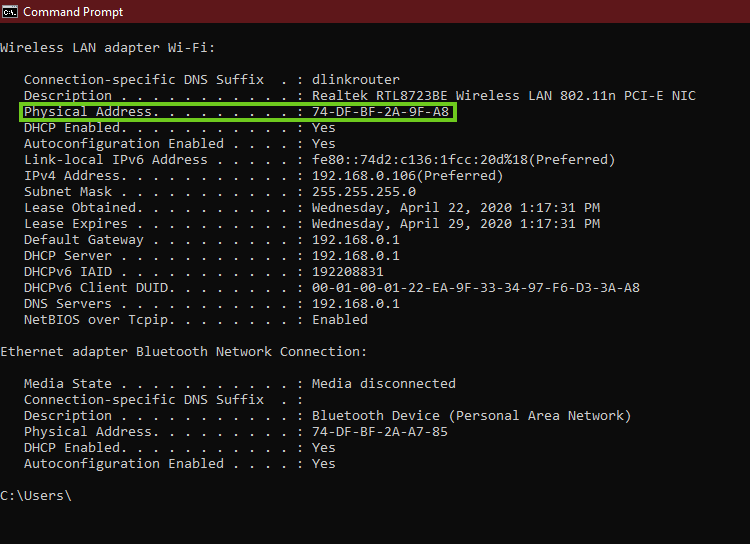750x544 pixels.
Task: Click the Default Gateway value
Action: tap(355, 240)
